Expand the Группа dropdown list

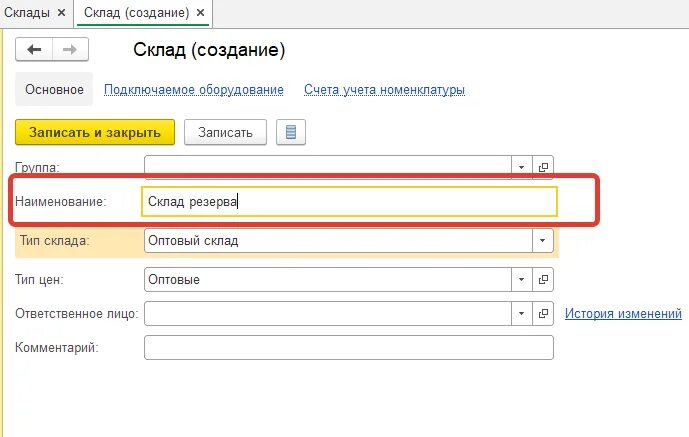[x=522, y=167]
